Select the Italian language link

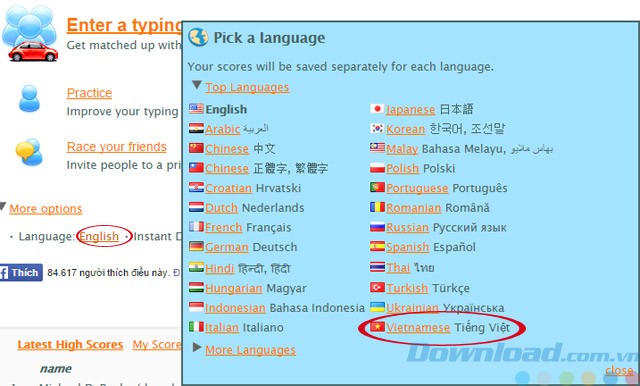pyautogui.click(x=222, y=327)
